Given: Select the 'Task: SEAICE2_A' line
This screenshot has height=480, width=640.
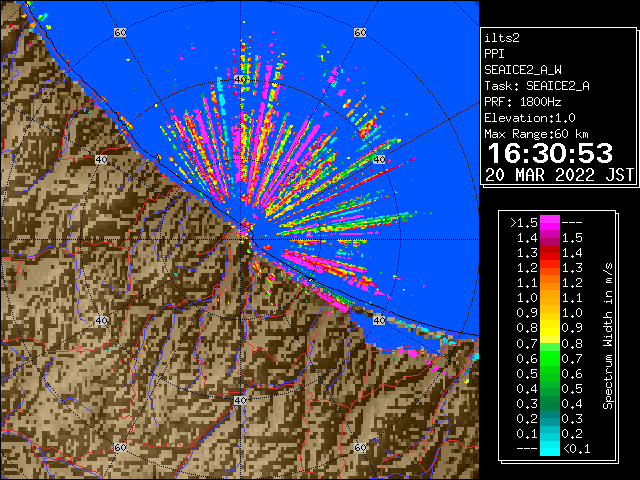Looking at the screenshot, I should click(x=537, y=86).
